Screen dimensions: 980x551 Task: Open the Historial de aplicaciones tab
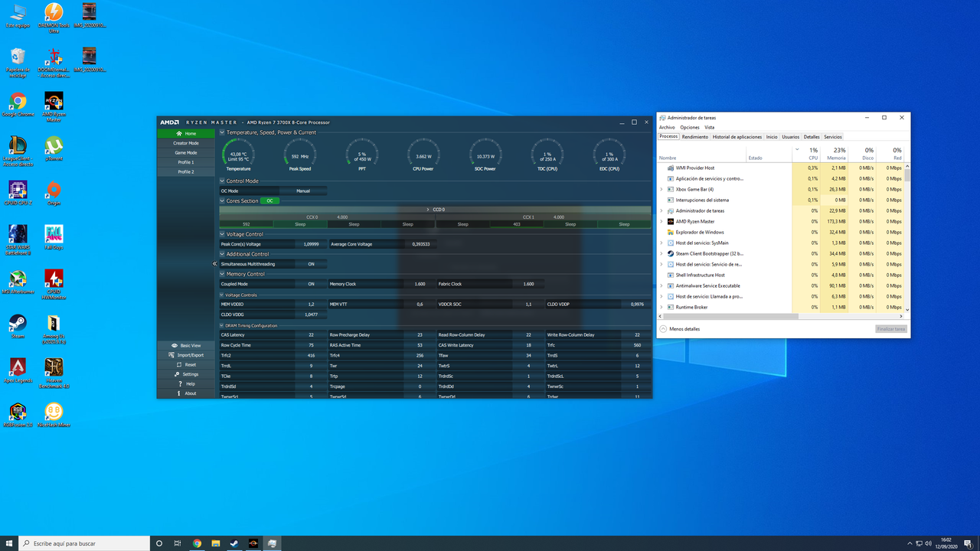737,137
